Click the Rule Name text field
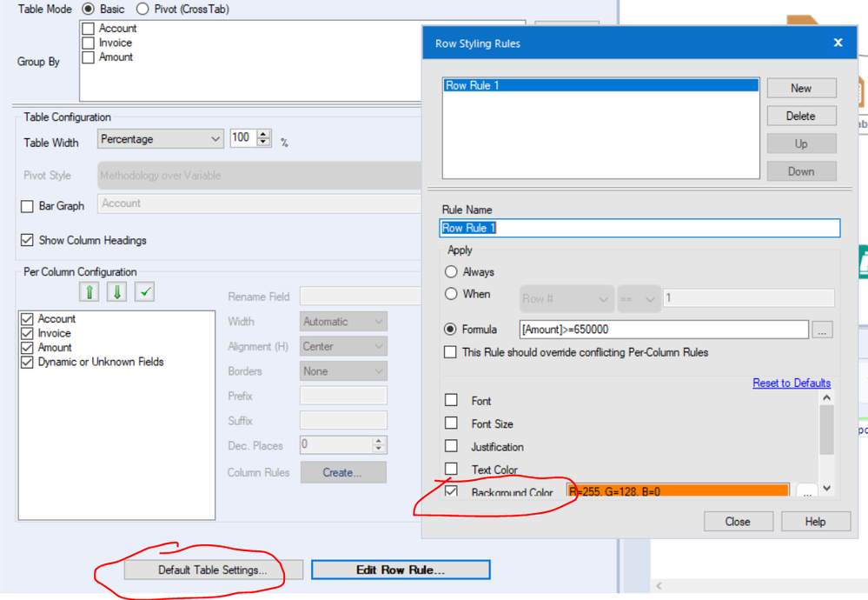 [639, 228]
